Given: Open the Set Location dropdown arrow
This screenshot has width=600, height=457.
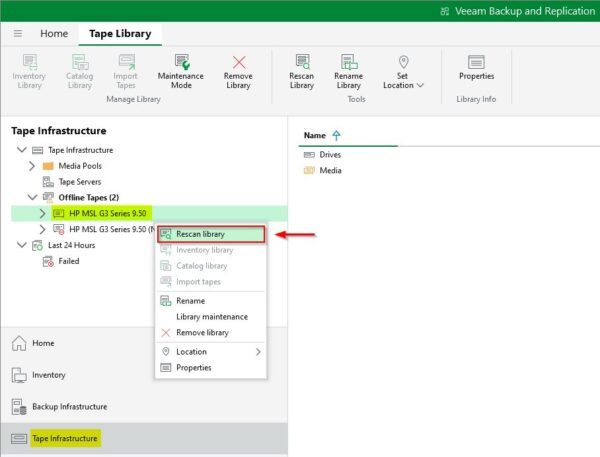Looking at the screenshot, I should point(420,85).
